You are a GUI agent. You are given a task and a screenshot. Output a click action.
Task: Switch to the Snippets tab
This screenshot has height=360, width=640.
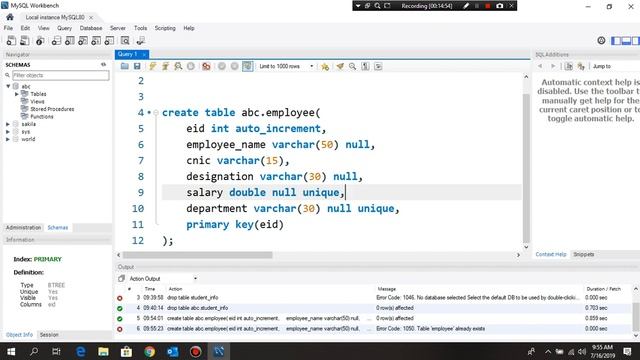click(x=583, y=254)
